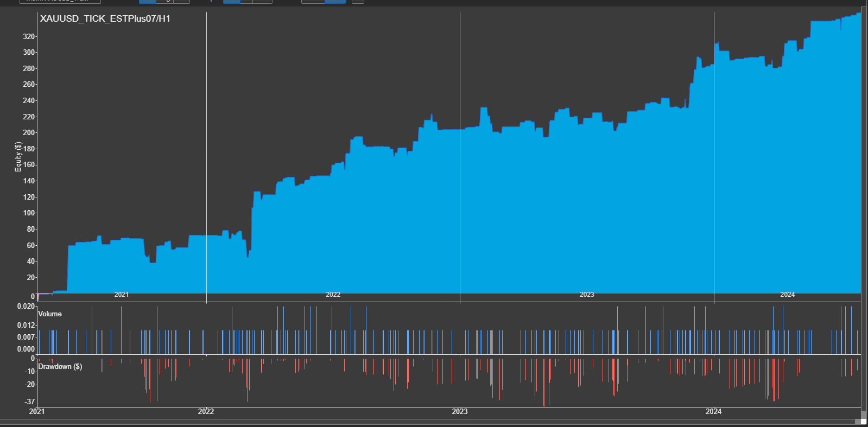
Task: Click the -37 drawdown axis value
Action: 29,401
